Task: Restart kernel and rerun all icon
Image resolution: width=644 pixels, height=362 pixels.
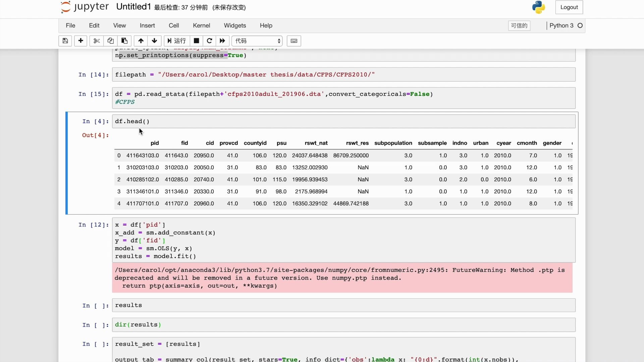Action: [x=222, y=41]
